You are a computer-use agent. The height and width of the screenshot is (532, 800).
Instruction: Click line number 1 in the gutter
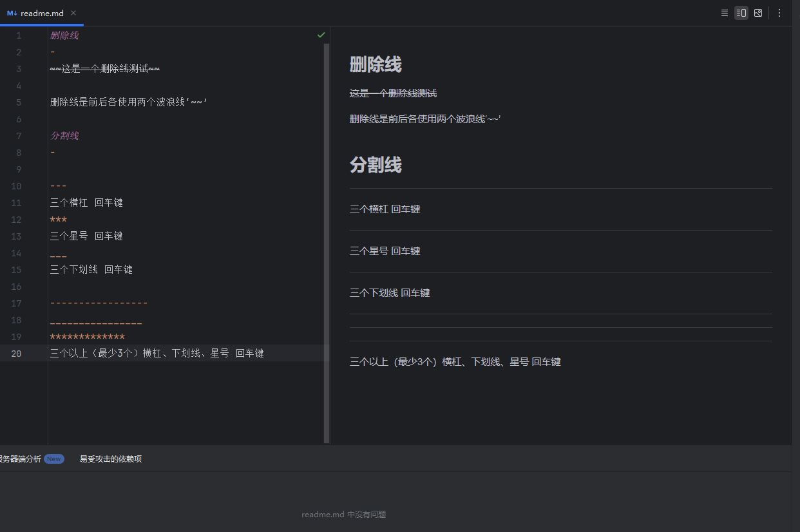19,35
